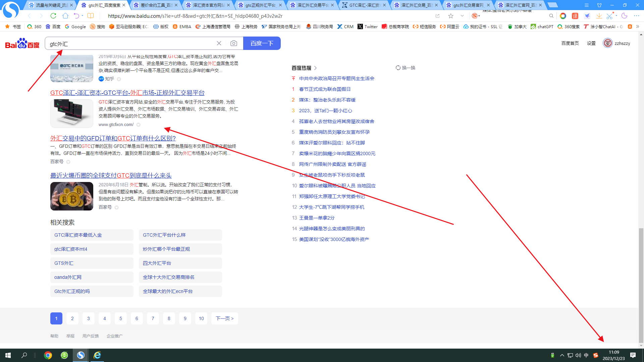Click the Baidu logo
Viewport: 644px width, 362px height.
click(x=21, y=43)
